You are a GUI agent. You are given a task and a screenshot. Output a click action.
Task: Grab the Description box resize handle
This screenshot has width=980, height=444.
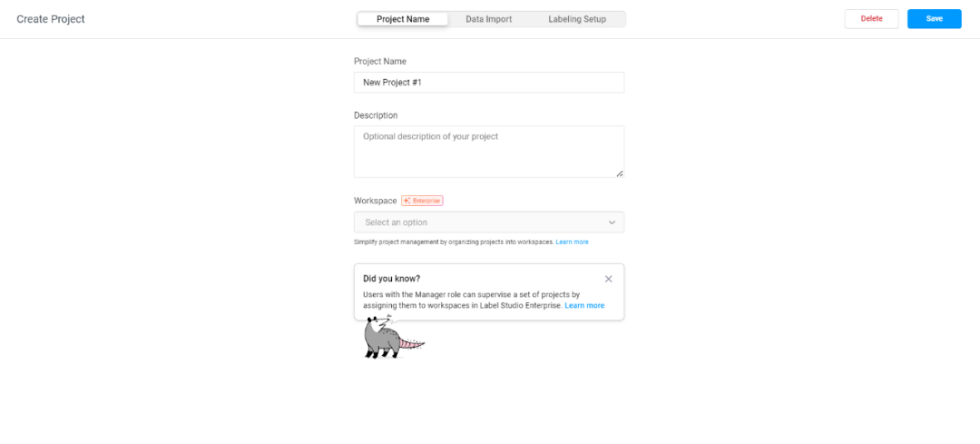tap(620, 173)
